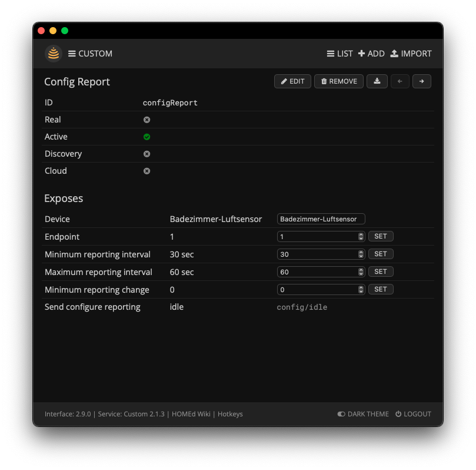Screen dimensions: 476x470
Task: Click the Device name input field
Action: 321,219
